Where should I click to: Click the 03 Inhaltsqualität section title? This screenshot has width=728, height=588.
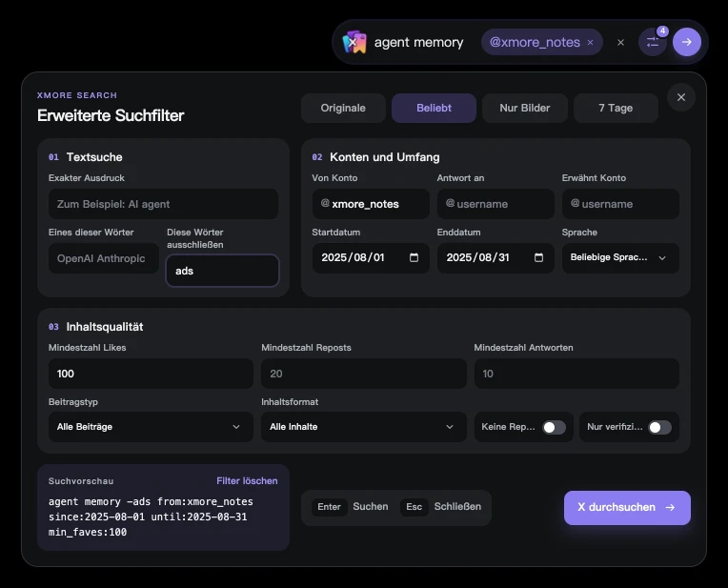pos(95,327)
